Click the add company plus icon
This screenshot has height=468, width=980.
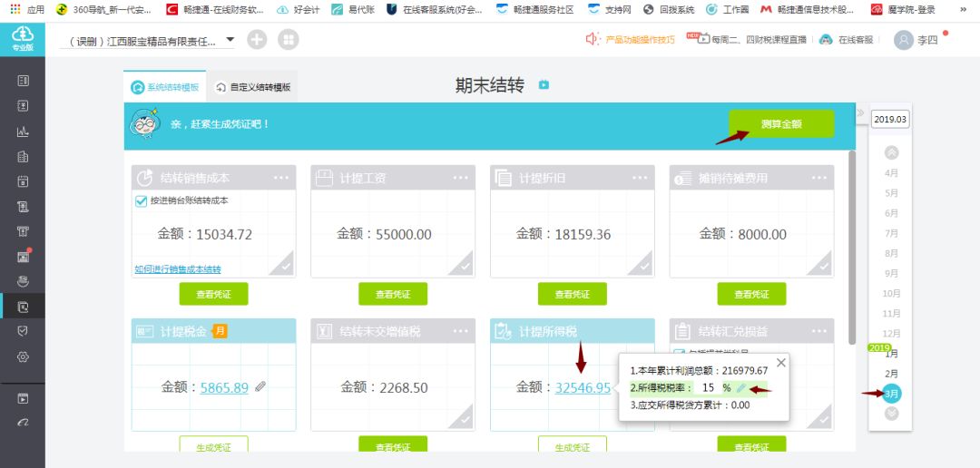coord(257,40)
